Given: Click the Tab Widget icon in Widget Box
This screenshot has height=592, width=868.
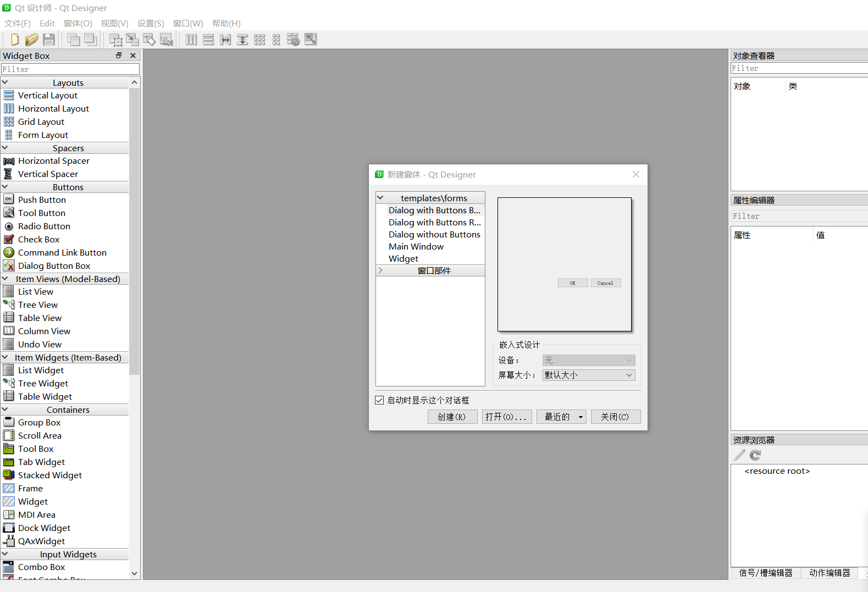Looking at the screenshot, I should (9, 462).
